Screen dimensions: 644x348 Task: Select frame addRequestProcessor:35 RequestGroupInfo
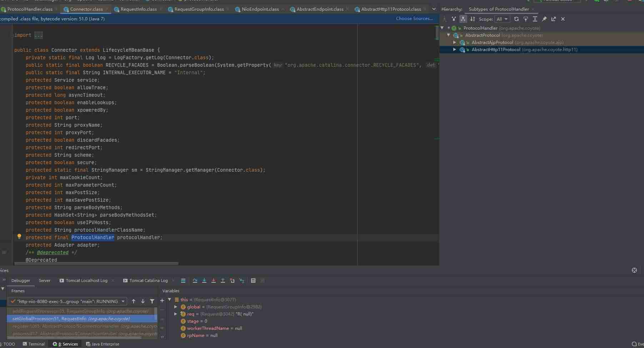[82, 311]
